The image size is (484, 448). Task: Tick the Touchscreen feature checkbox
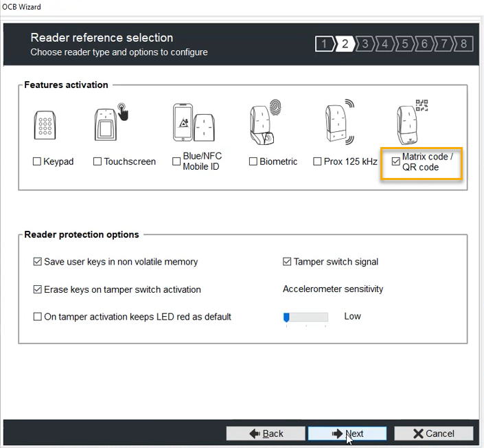tap(98, 162)
